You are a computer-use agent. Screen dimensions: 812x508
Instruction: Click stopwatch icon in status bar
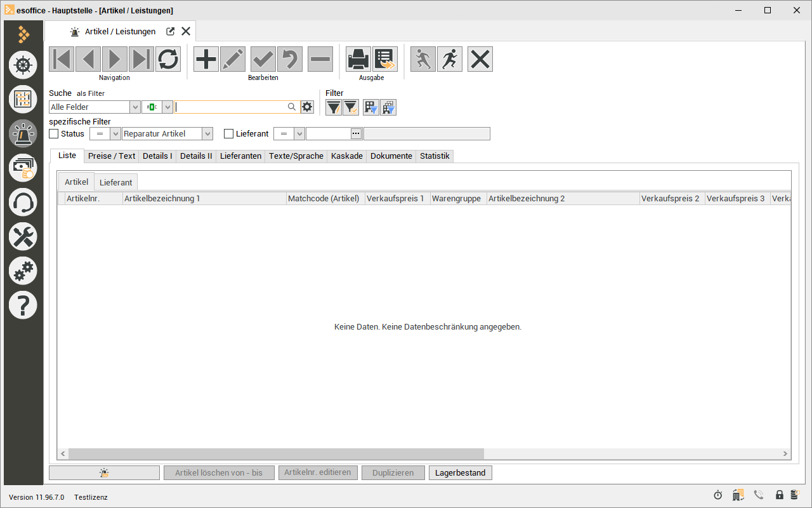718,495
